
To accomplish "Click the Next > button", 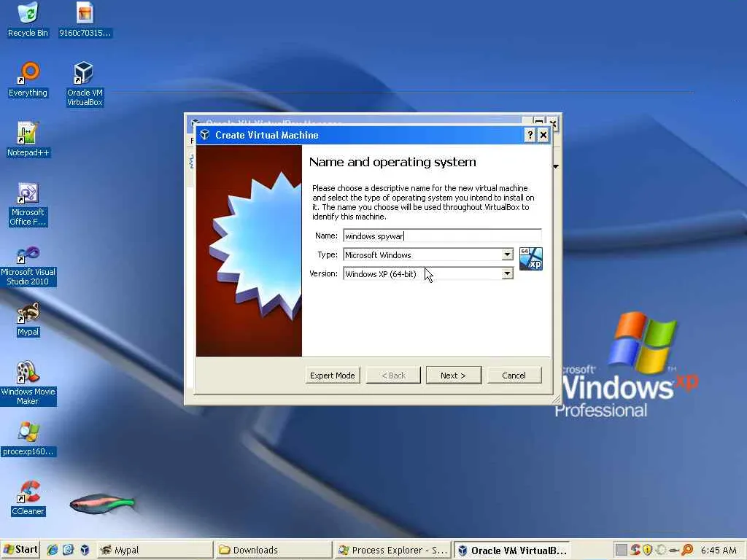I will point(453,376).
